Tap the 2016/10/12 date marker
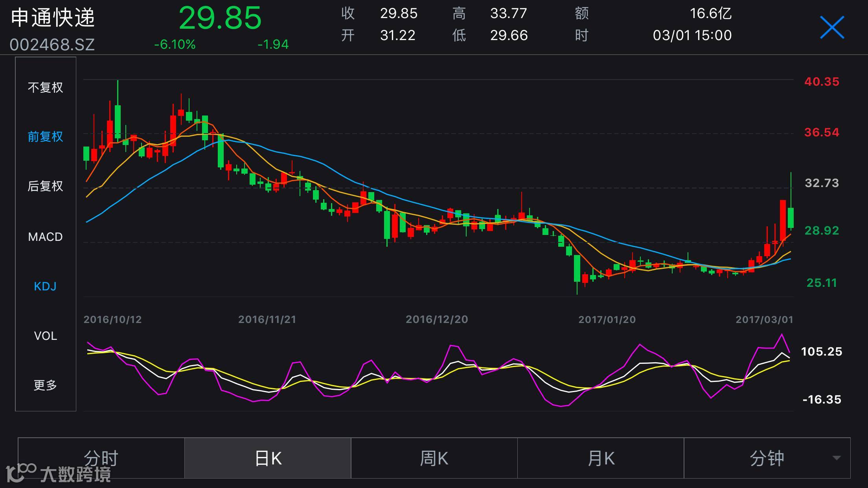 pyautogui.click(x=112, y=319)
